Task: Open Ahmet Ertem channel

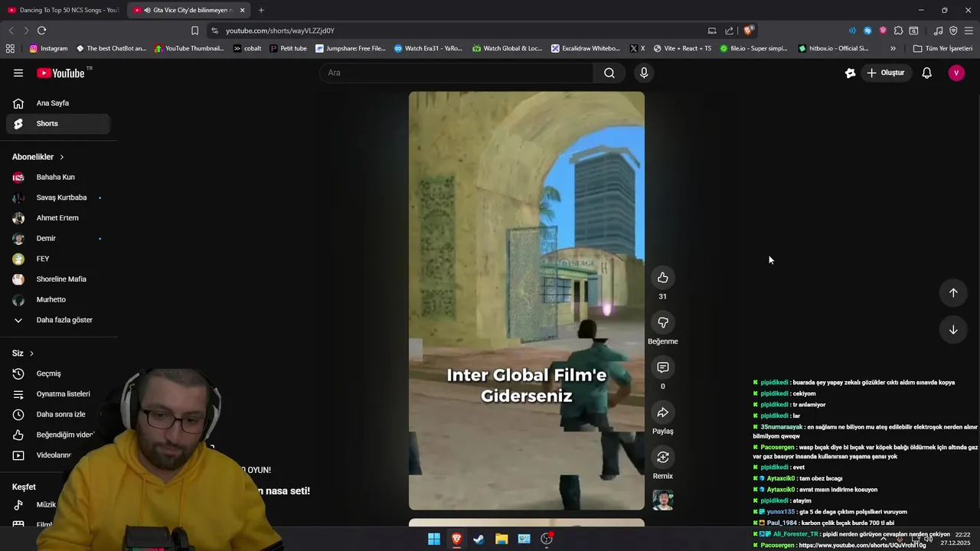Action: (58, 218)
